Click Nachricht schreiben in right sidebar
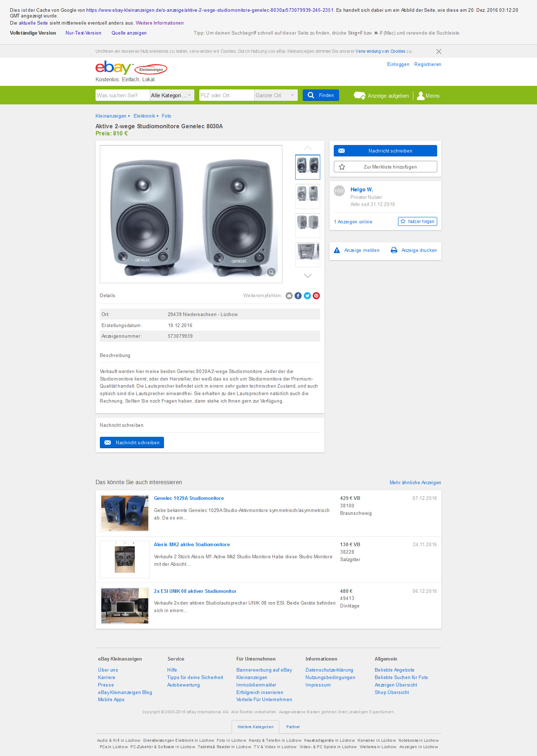This screenshot has width=537, height=756. 385,151
